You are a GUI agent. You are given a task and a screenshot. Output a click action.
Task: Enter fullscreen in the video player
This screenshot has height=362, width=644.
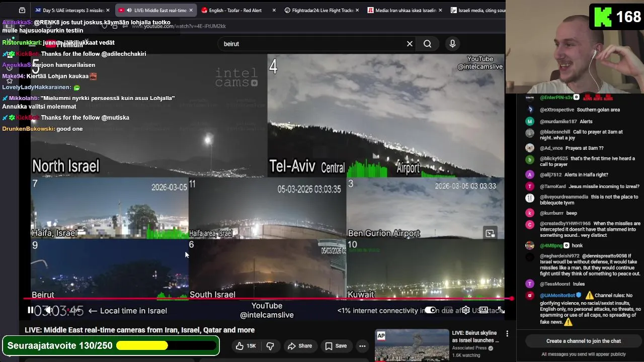tap(501, 310)
